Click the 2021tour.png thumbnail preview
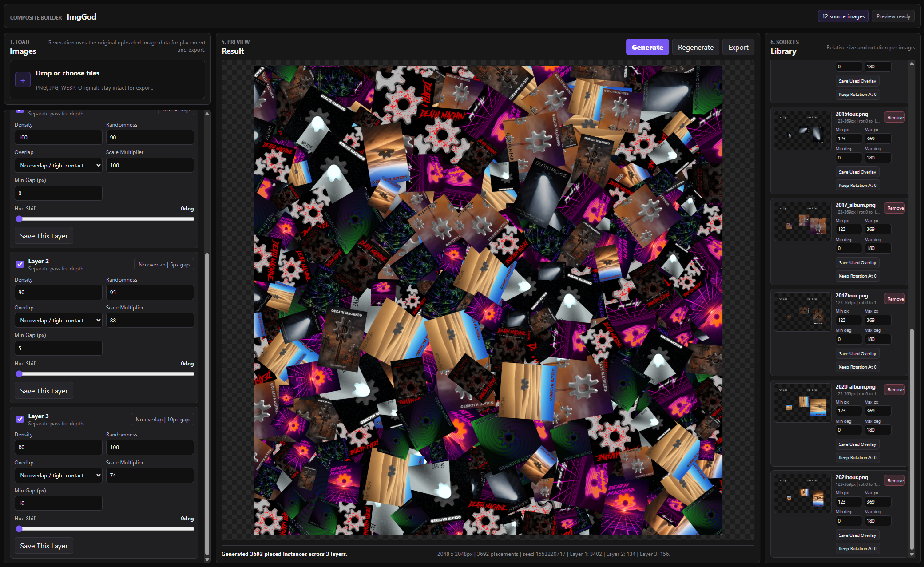This screenshot has width=924, height=567. pyautogui.click(x=802, y=493)
